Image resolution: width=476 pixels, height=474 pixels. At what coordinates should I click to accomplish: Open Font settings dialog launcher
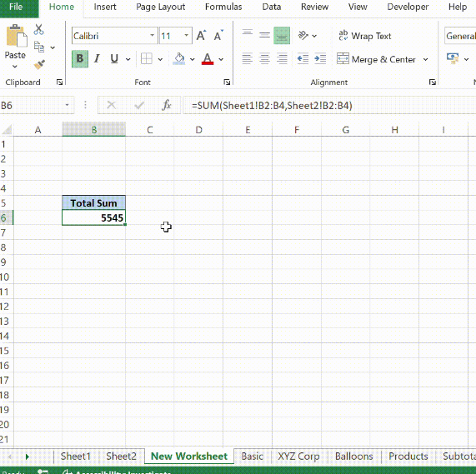227,82
